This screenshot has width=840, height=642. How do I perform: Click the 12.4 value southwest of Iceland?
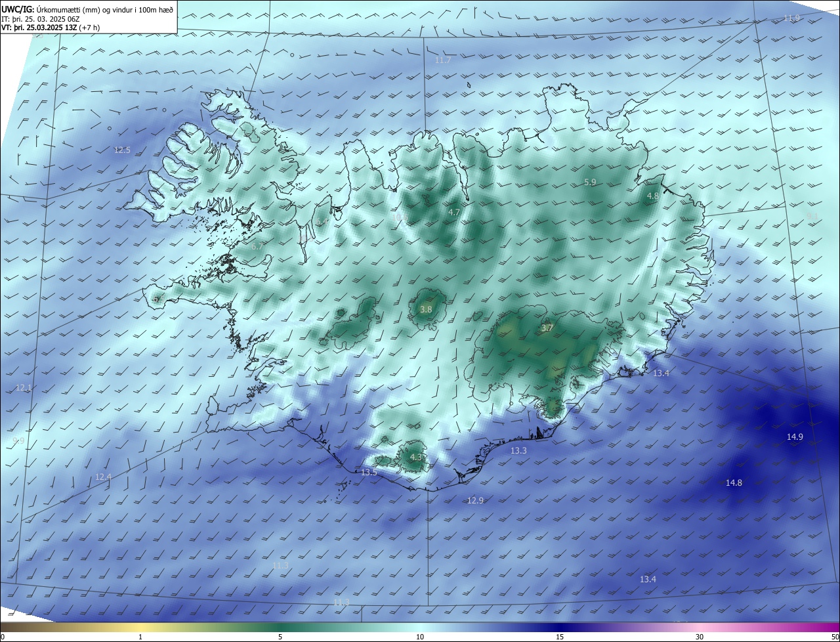[103, 477]
